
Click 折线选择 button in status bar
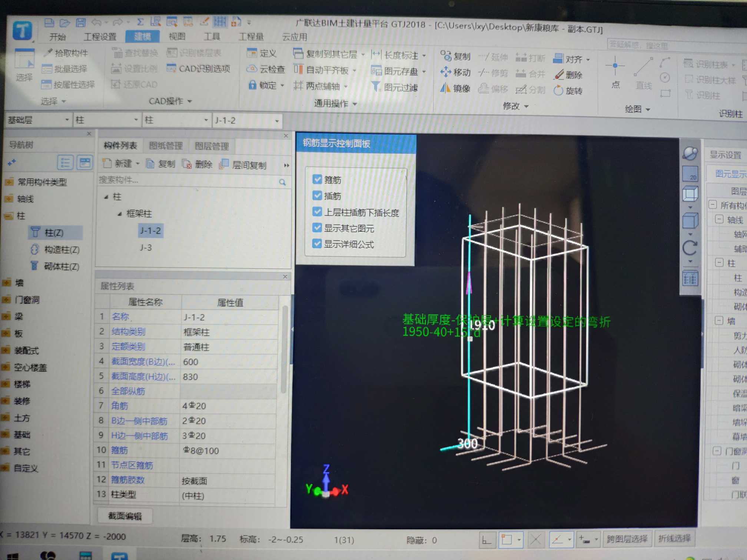[674, 538]
